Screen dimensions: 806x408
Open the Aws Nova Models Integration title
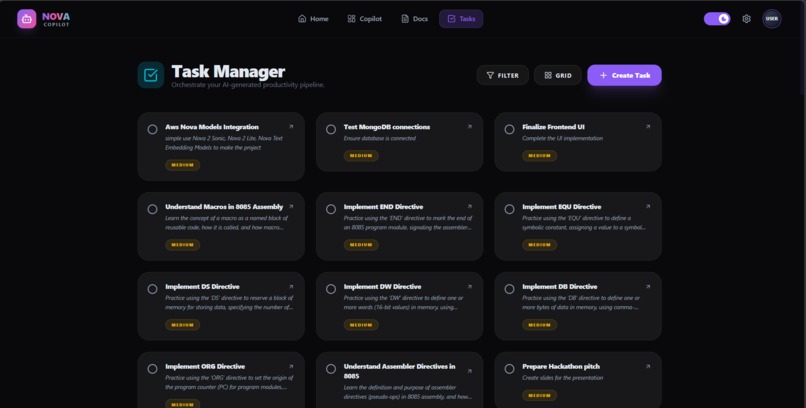tap(212, 127)
